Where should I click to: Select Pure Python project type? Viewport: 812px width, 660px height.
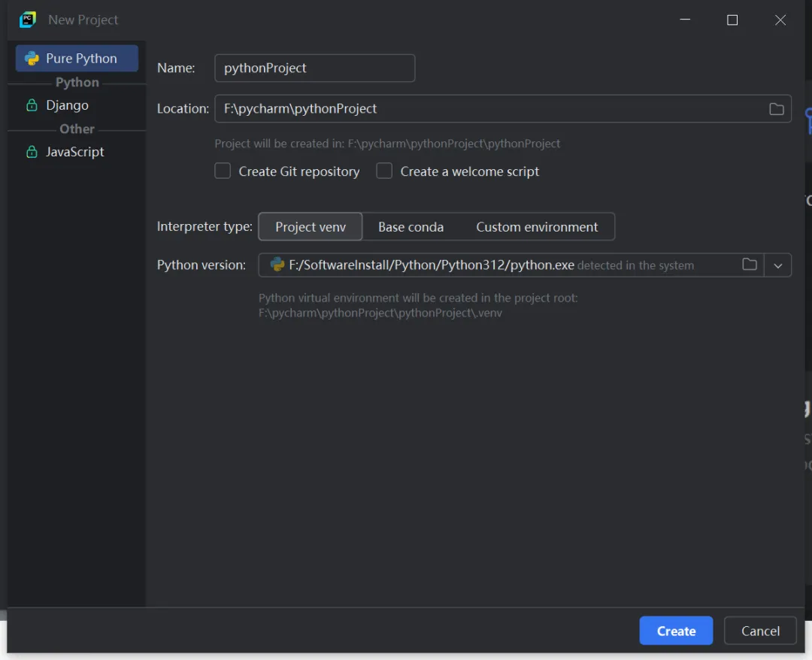pos(77,58)
